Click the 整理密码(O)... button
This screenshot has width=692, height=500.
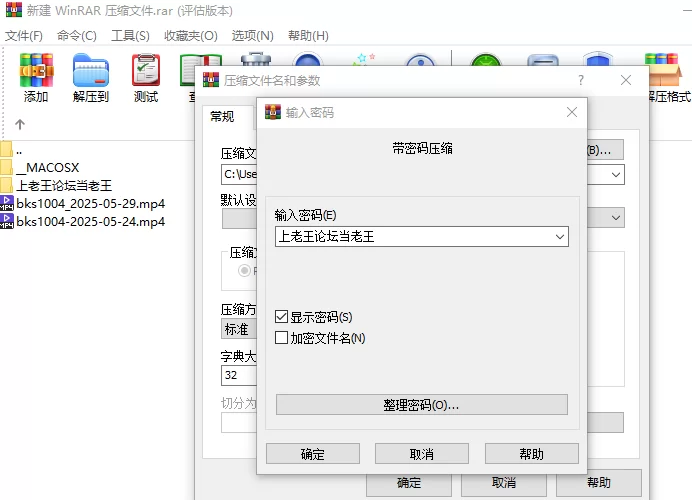[421, 405]
